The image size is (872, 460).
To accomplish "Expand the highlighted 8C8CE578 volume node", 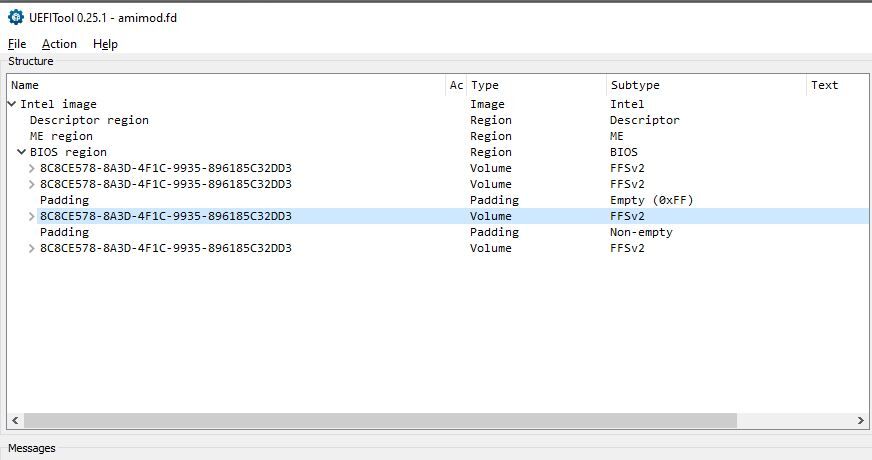I will [x=32, y=216].
